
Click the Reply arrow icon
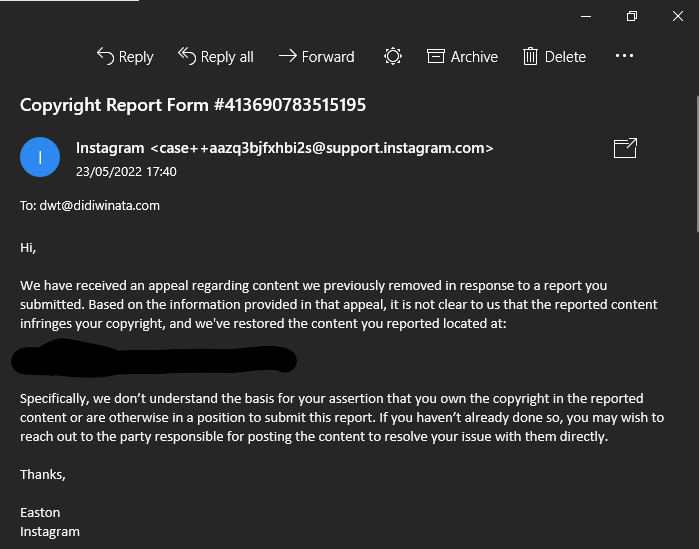tap(105, 56)
